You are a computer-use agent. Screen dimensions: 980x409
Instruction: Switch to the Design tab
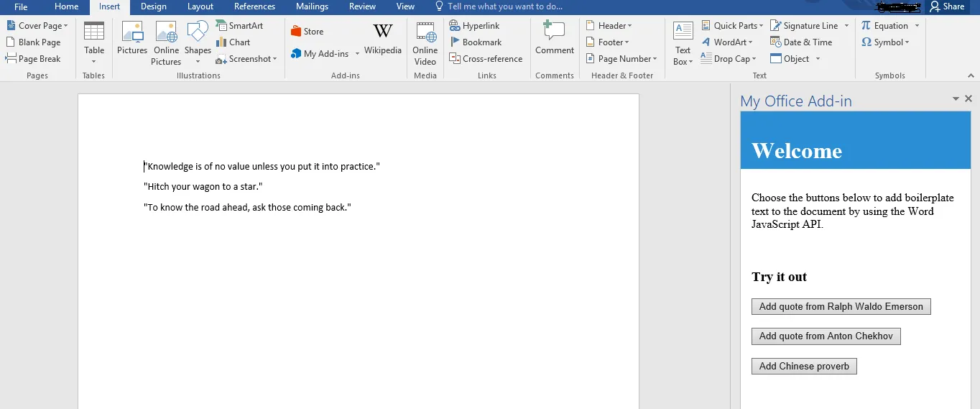154,6
